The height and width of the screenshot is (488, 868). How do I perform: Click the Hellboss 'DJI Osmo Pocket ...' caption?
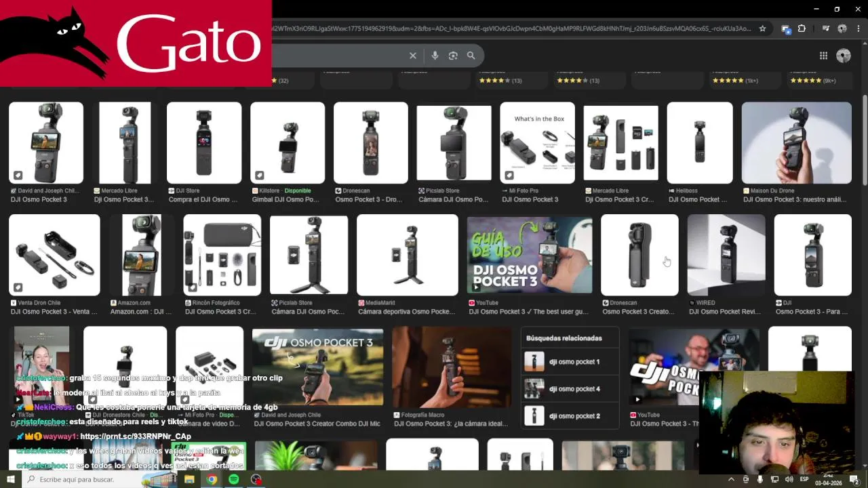(x=698, y=200)
